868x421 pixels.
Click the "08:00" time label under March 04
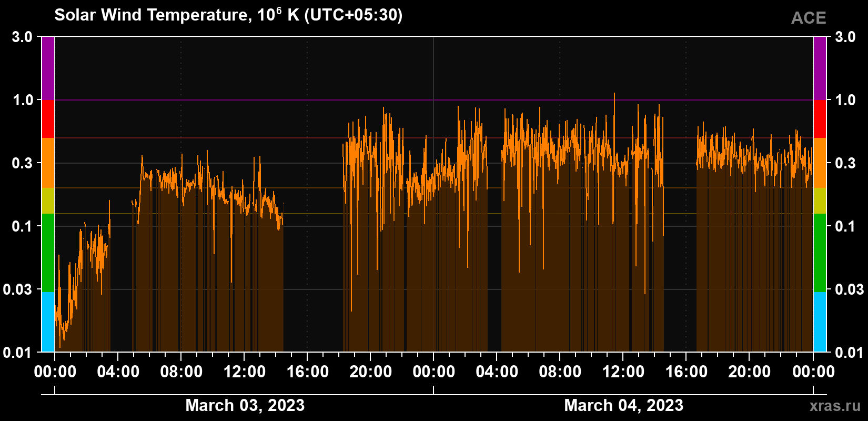tap(560, 372)
